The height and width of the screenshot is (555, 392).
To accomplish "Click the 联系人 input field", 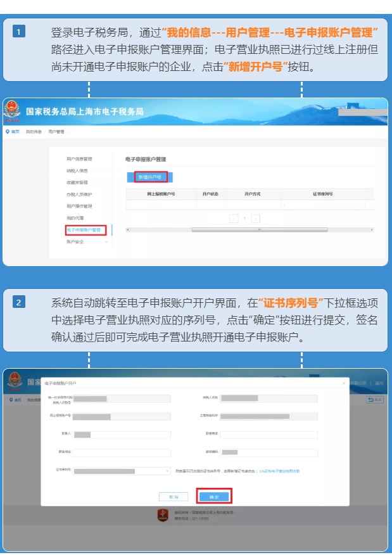I will point(122,435).
